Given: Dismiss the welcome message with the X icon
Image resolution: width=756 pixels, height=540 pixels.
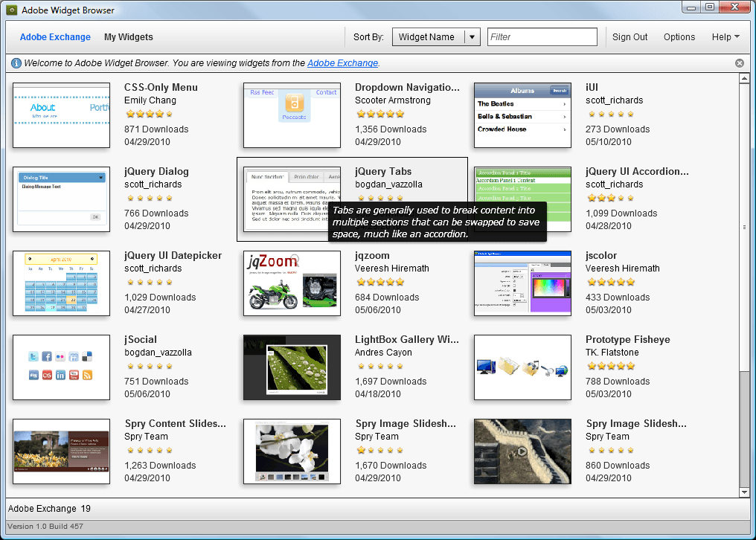Looking at the screenshot, I should coord(740,63).
